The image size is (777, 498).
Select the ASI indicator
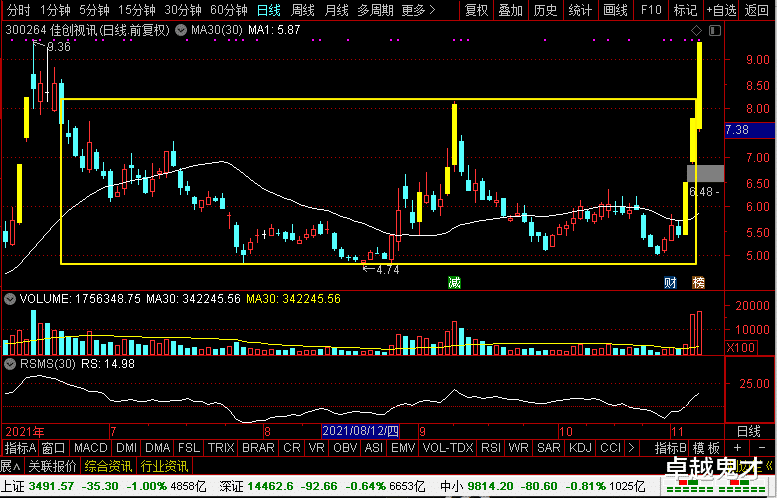(374, 448)
